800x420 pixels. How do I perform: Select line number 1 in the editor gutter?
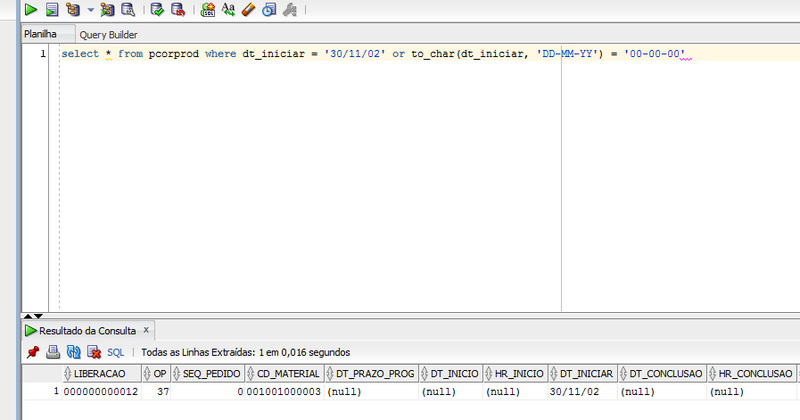[43, 54]
